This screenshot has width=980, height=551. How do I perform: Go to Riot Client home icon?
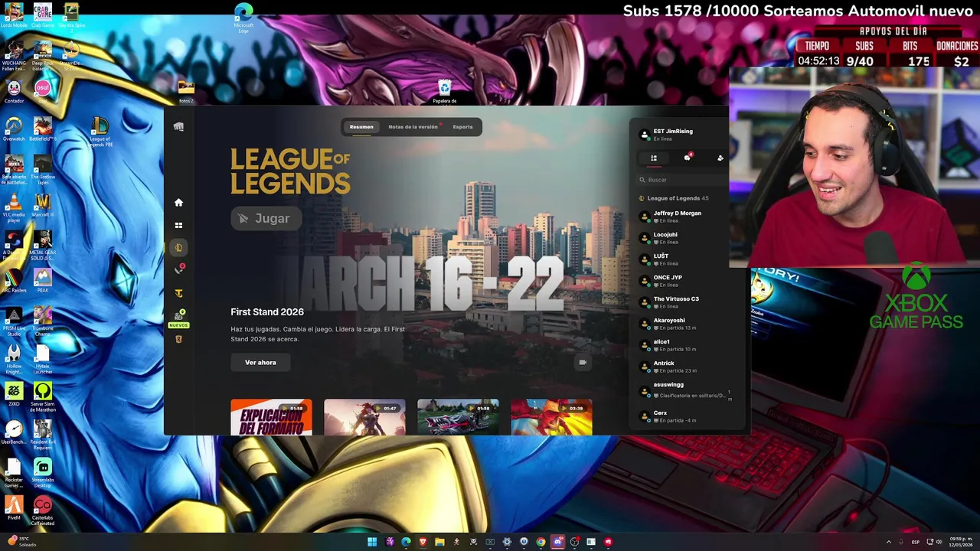point(178,202)
